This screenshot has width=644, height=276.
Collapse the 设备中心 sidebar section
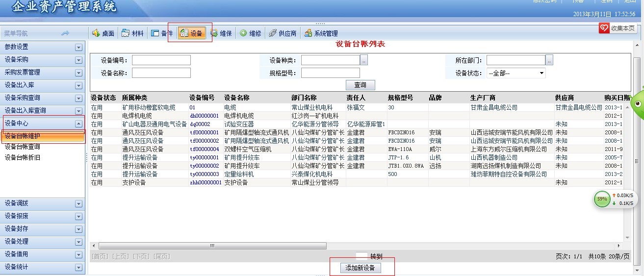pyautogui.click(x=78, y=124)
